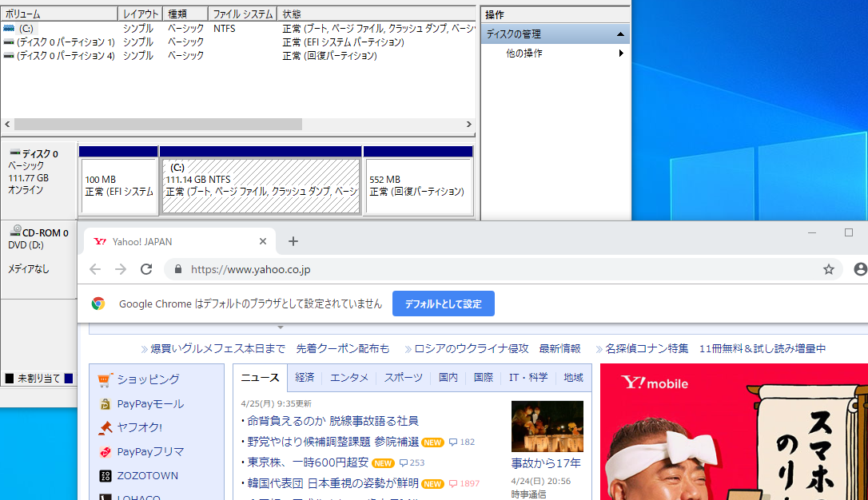Click the PayPayフリマ icon
868x500 pixels.
(x=106, y=452)
